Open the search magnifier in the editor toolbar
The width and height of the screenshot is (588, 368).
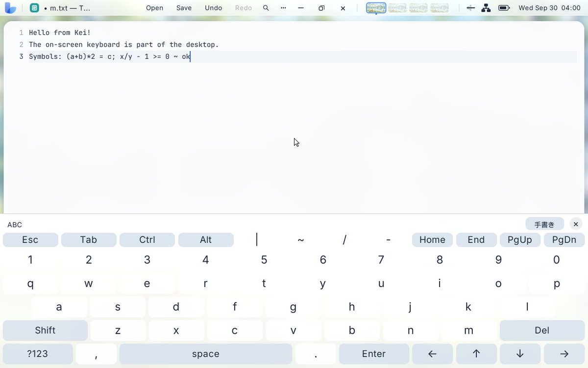point(266,8)
